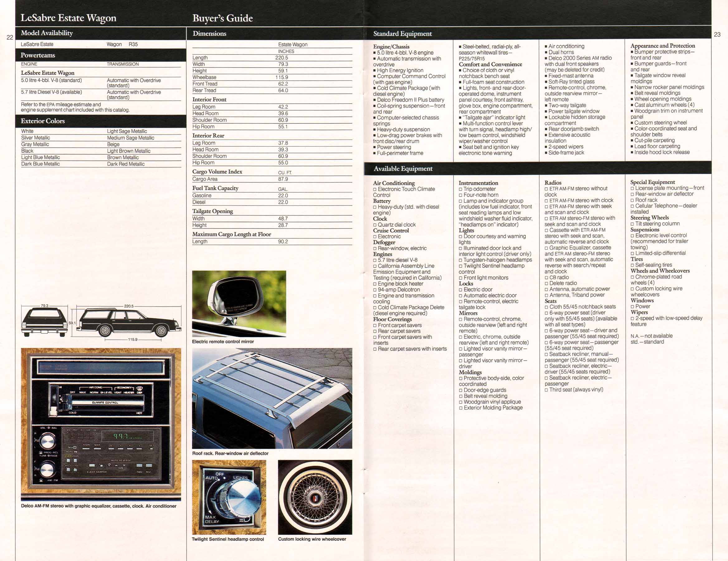The image size is (728, 561).
Task: Click the 'Air conditioning' standard item
Action: click(x=564, y=46)
